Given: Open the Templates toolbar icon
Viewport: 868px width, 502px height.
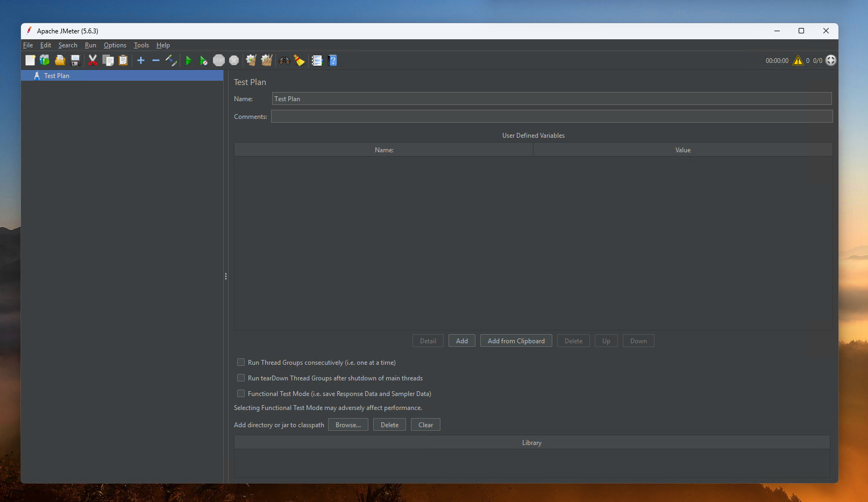Looking at the screenshot, I should [45, 60].
